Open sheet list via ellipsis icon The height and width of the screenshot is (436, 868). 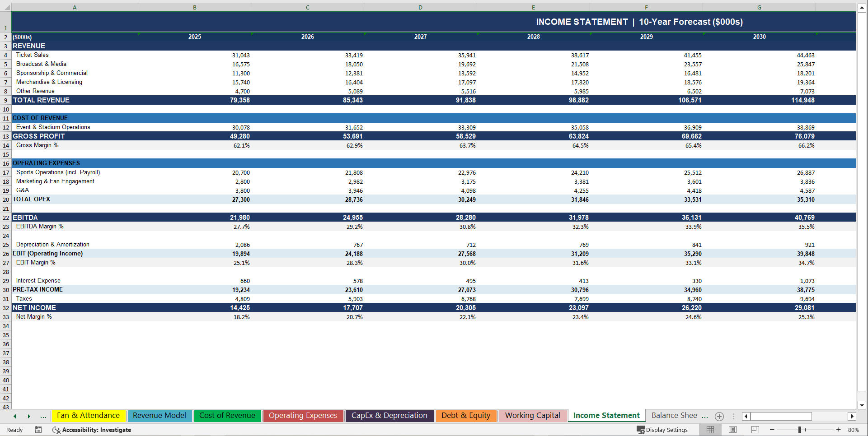pyautogui.click(x=43, y=416)
